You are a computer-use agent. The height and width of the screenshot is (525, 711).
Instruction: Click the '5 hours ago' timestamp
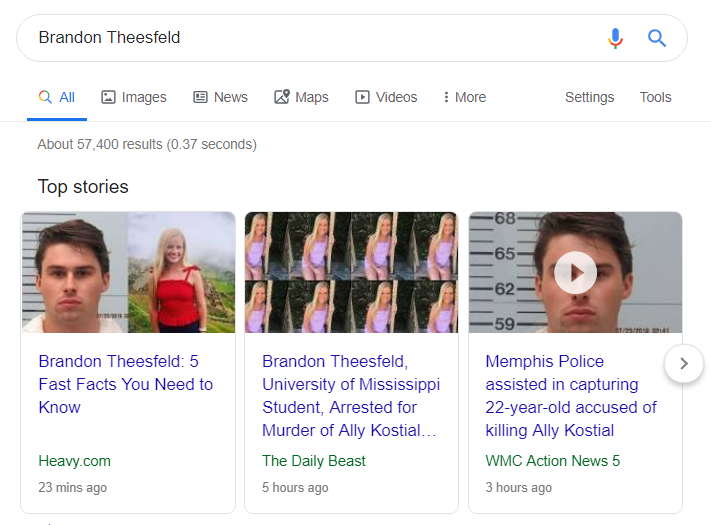pyautogui.click(x=295, y=487)
